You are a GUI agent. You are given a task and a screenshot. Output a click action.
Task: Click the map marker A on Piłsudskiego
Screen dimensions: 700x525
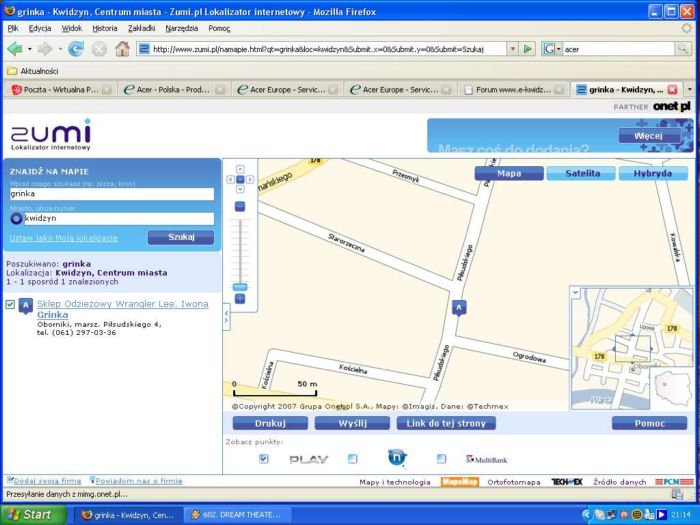459,307
